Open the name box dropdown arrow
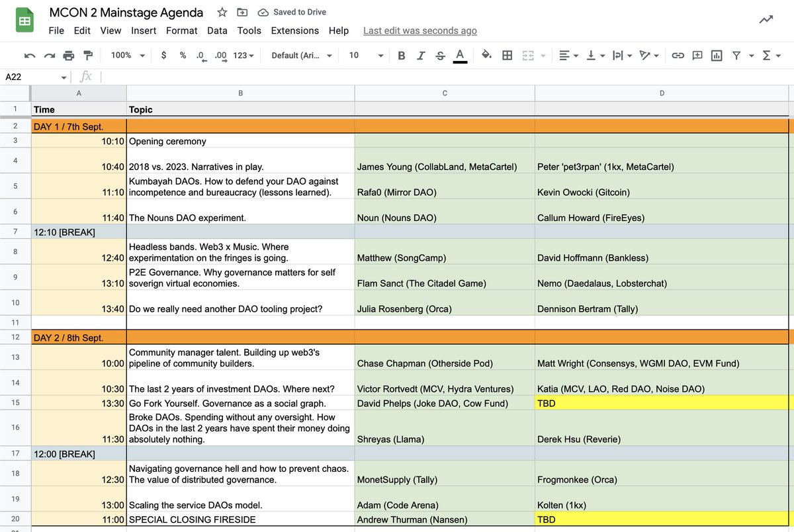 [x=64, y=77]
